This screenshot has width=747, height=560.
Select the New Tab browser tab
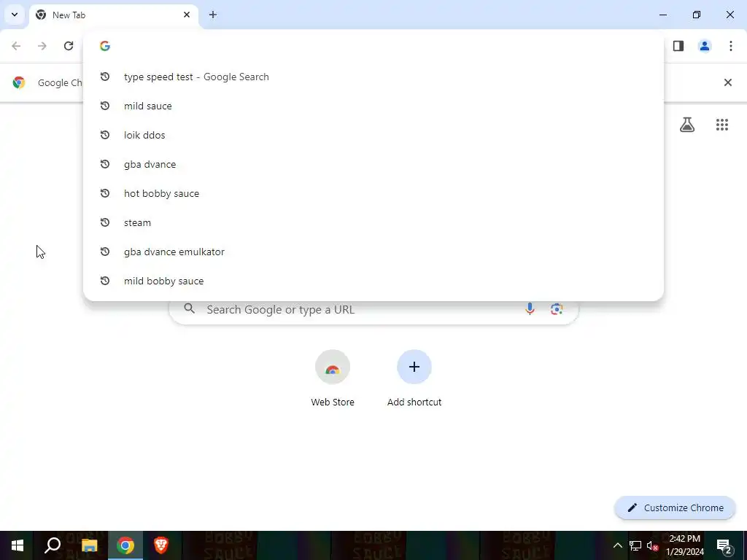click(x=114, y=15)
